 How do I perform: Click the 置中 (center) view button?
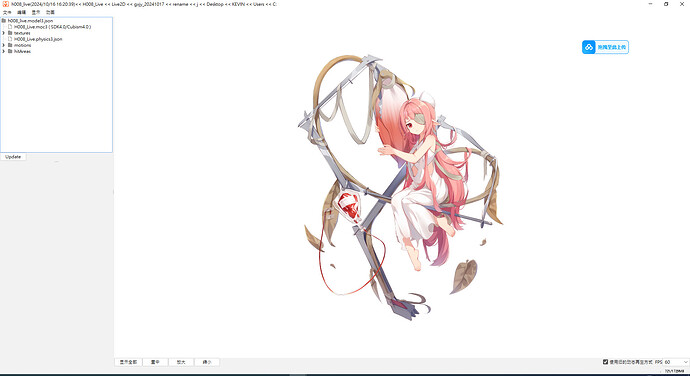[155, 362]
